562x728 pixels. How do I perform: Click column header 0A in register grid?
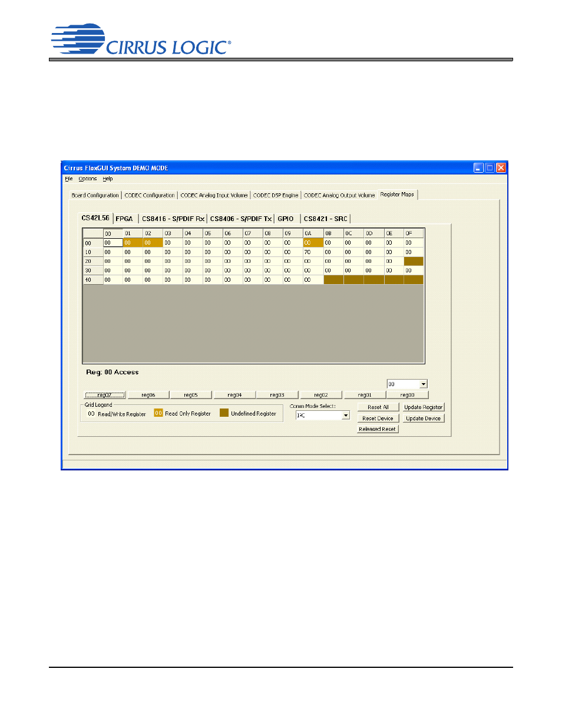313,233
